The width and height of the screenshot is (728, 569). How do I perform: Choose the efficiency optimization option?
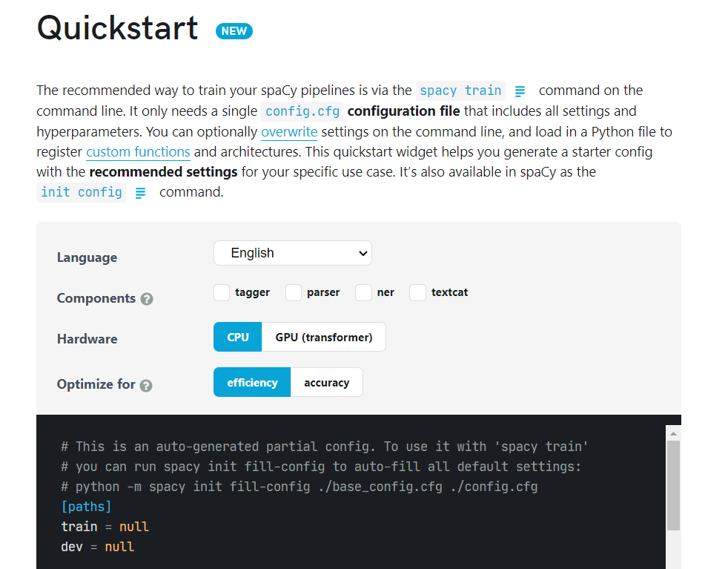tap(252, 383)
